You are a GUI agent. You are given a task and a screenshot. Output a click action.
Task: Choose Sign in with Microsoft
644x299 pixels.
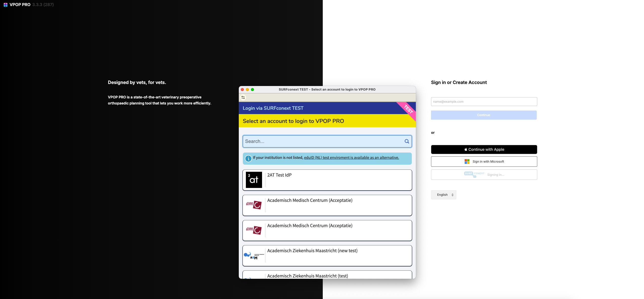484,161
